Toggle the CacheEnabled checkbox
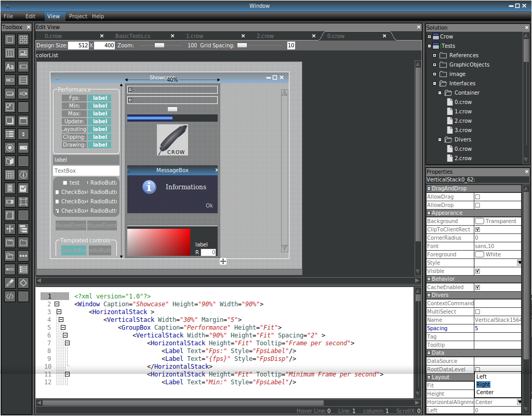 (x=477, y=287)
